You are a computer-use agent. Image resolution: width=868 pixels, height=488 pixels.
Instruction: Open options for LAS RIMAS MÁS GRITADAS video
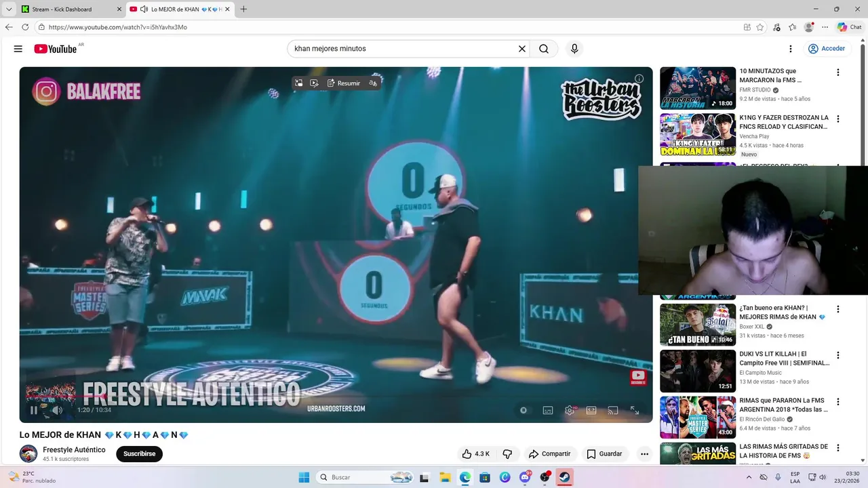[837, 448]
